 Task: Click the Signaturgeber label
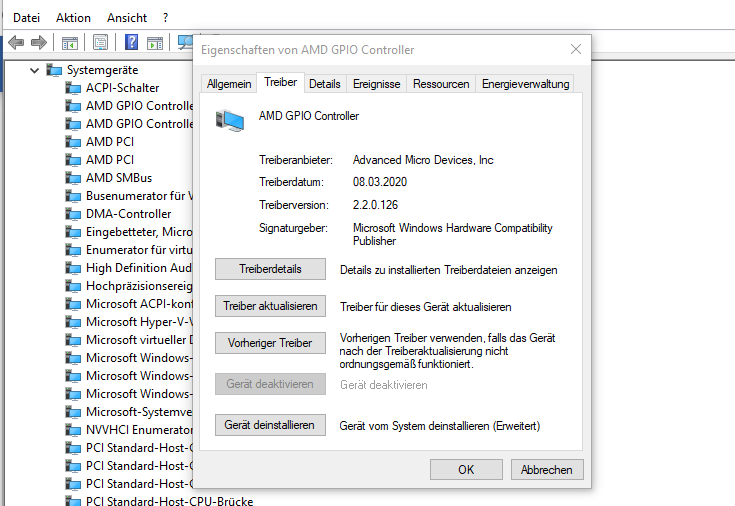click(293, 228)
